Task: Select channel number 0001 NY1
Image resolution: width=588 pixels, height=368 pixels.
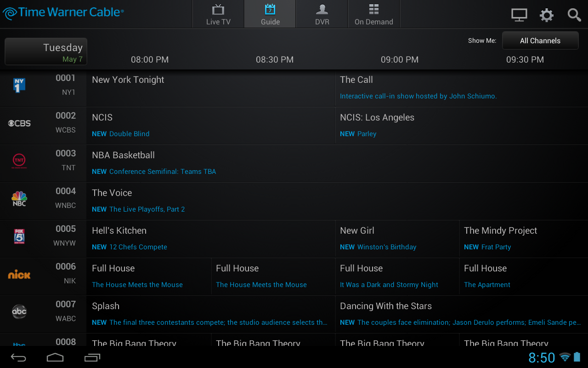Action: click(x=65, y=85)
